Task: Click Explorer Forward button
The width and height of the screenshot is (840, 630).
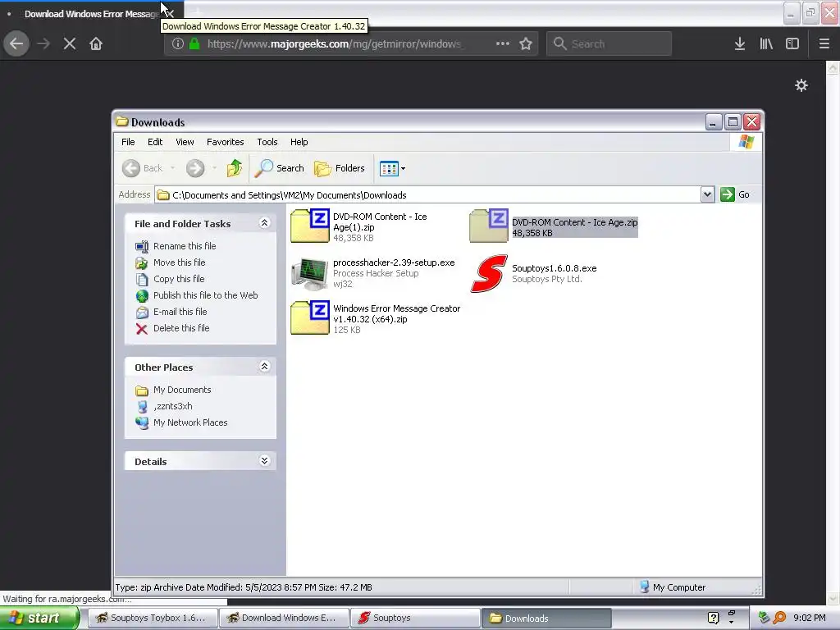Action: (195, 168)
